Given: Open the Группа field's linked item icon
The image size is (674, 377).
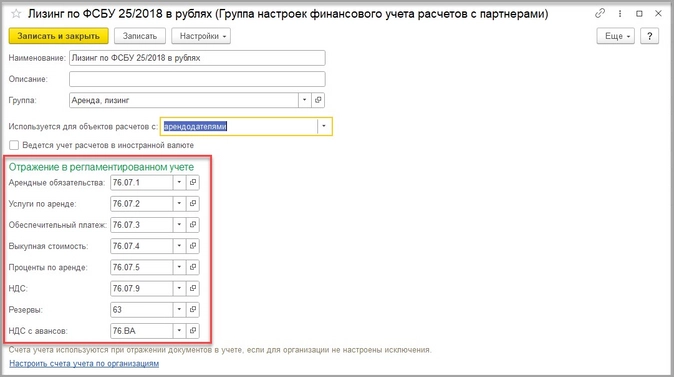Looking at the screenshot, I should 318,100.
